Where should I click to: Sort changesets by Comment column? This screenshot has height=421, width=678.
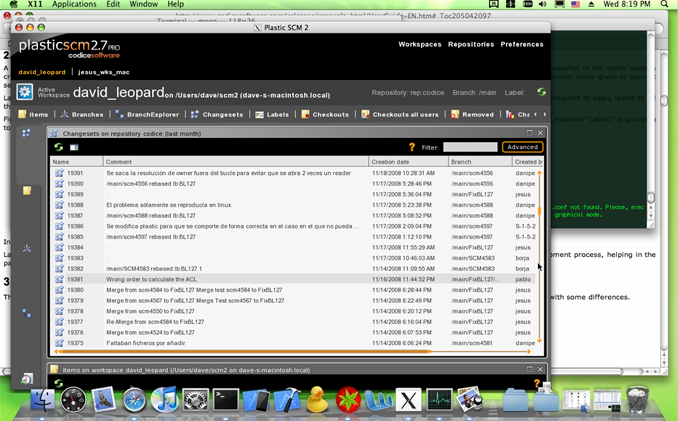236,162
